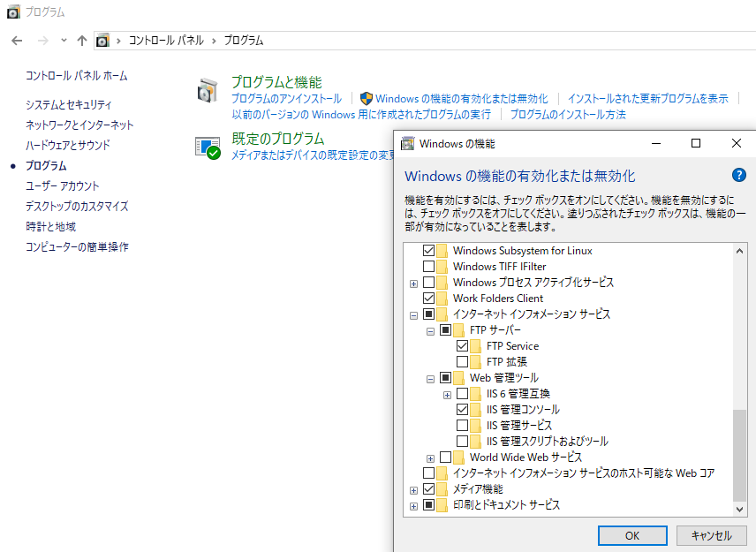Click the scrollbar down arrow in feature list
756x552 pixels.
[739, 509]
